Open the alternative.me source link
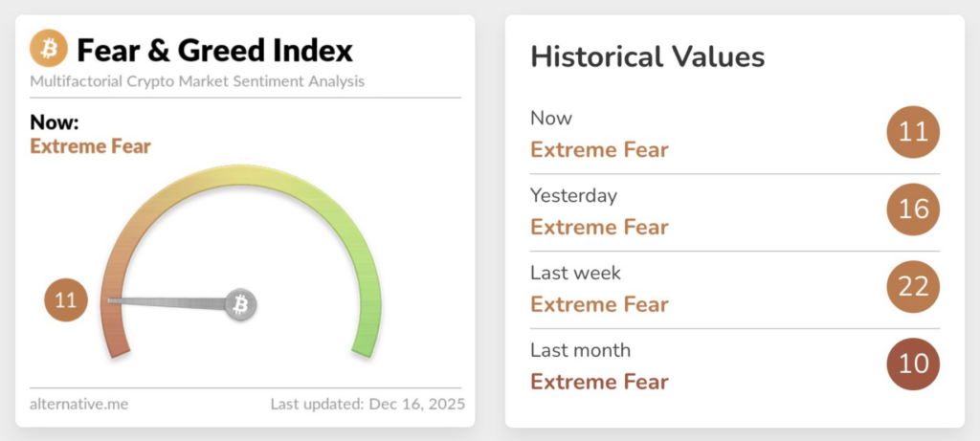The width and height of the screenshot is (980, 441). click(78, 404)
